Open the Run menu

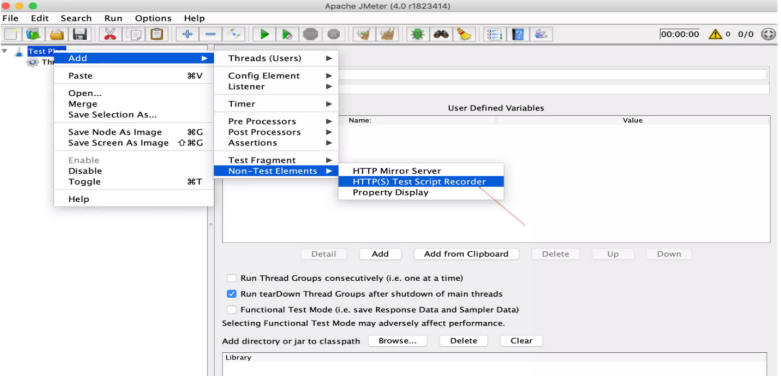click(x=114, y=18)
